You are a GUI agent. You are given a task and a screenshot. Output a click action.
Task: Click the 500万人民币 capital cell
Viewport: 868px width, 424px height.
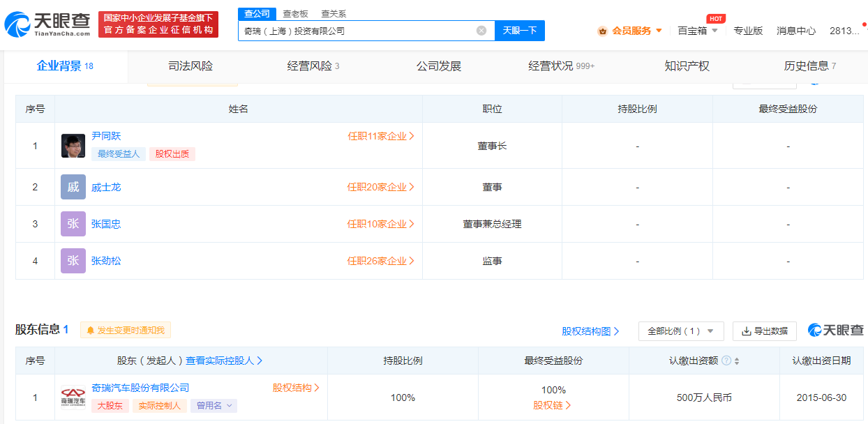click(x=704, y=397)
